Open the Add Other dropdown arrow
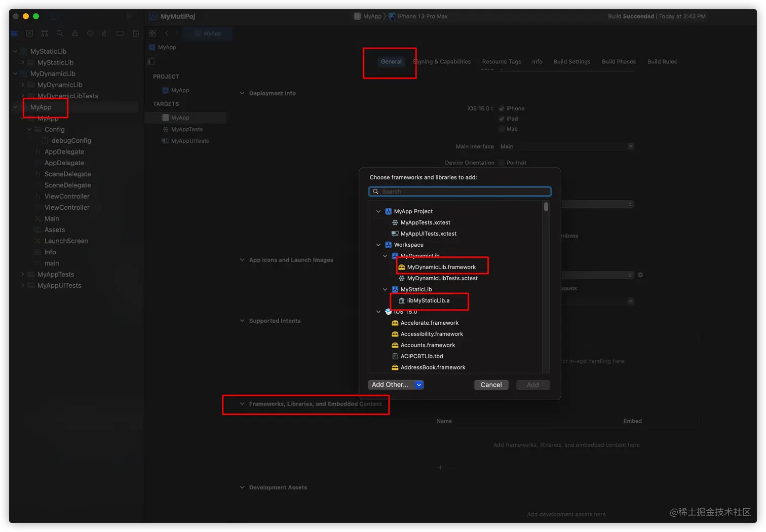Viewport: 766px width, 532px height. coord(419,385)
